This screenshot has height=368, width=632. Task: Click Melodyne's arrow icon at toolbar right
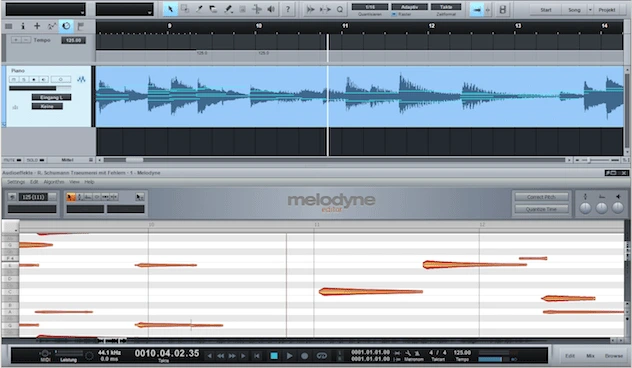point(139,197)
